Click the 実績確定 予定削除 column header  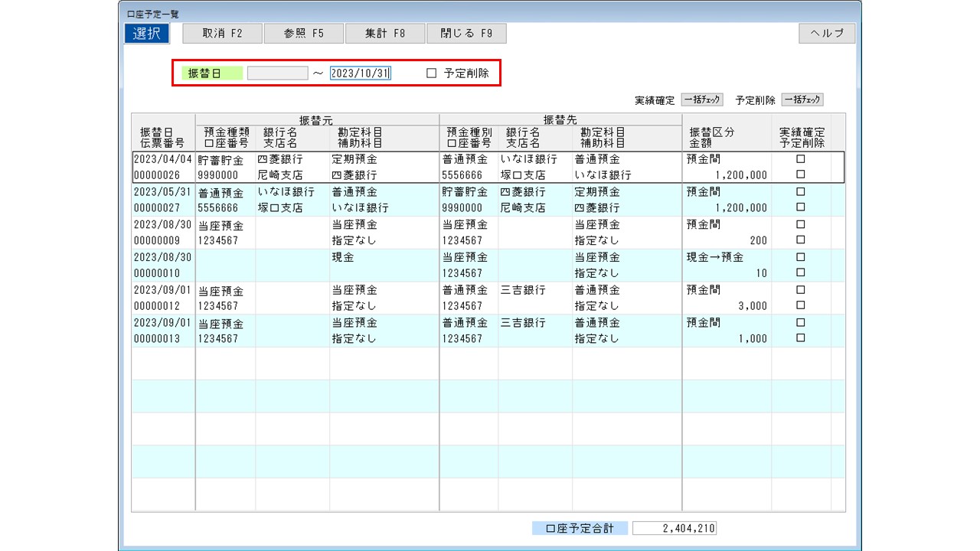[x=801, y=137]
